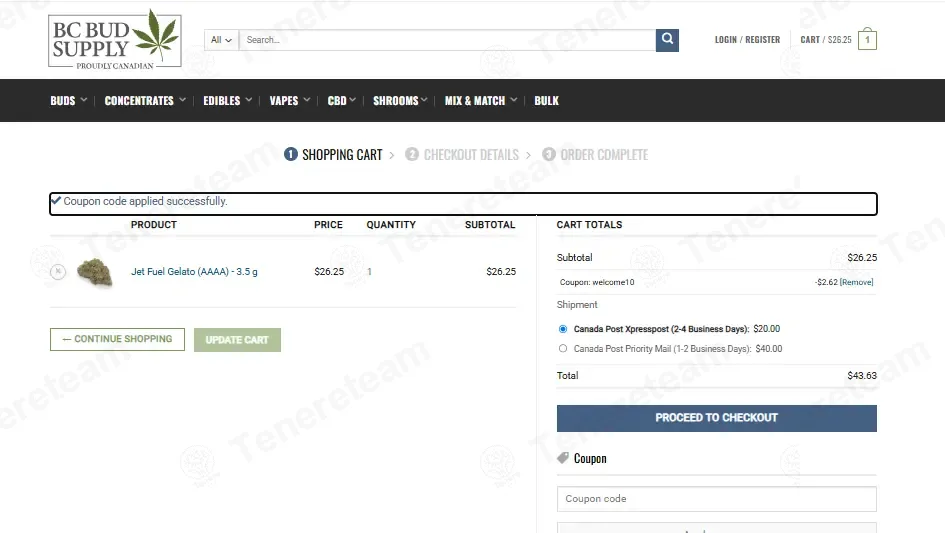Screen dimensions: 945x533
Task: Remove the welcome10 coupon
Action: point(856,282)
